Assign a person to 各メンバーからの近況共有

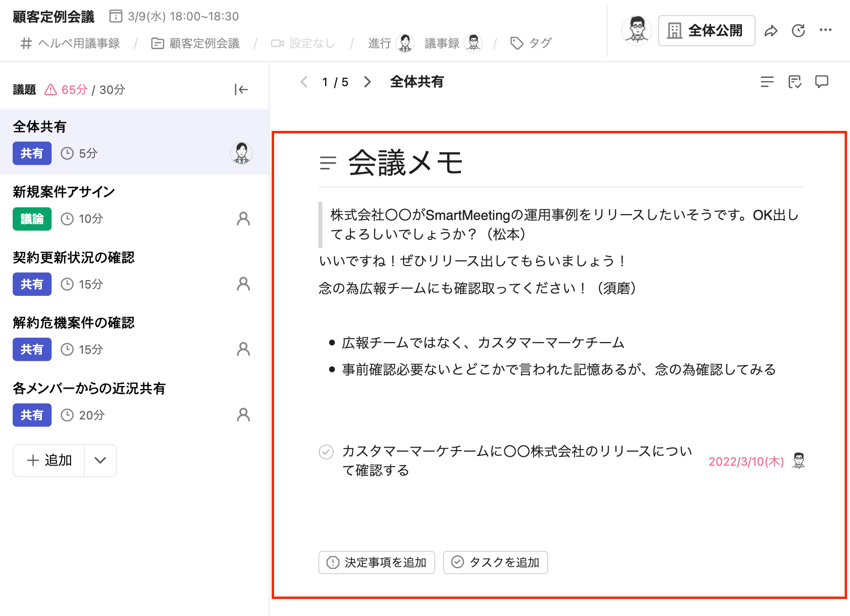coord(243,415)
